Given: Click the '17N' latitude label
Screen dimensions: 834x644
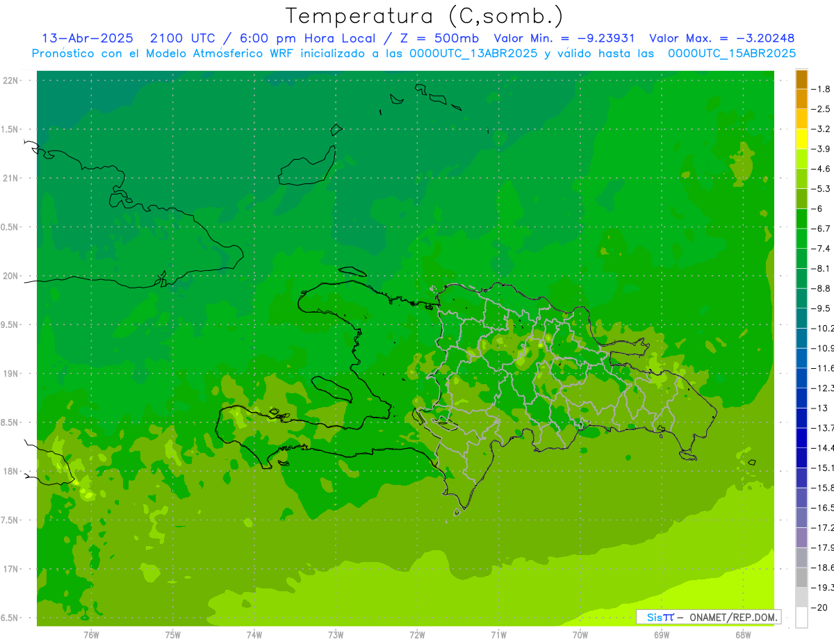Looking at the screenshot, I should (x=10, y=569).
